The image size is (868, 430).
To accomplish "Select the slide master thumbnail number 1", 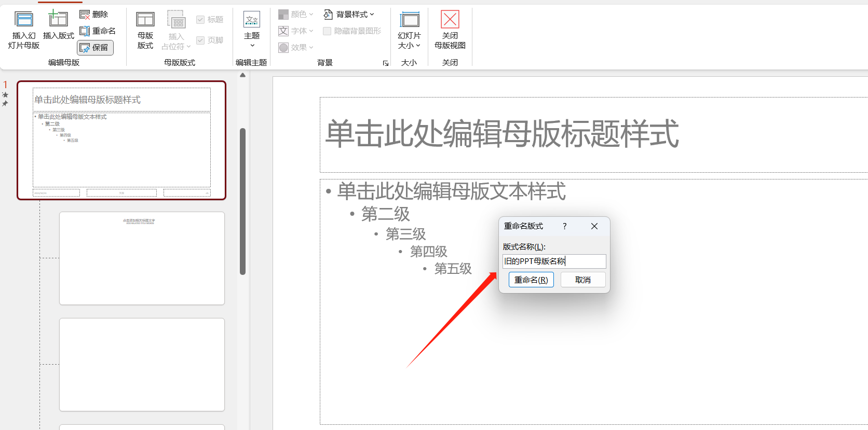I will pyautogui.click(x=121, y=140).
